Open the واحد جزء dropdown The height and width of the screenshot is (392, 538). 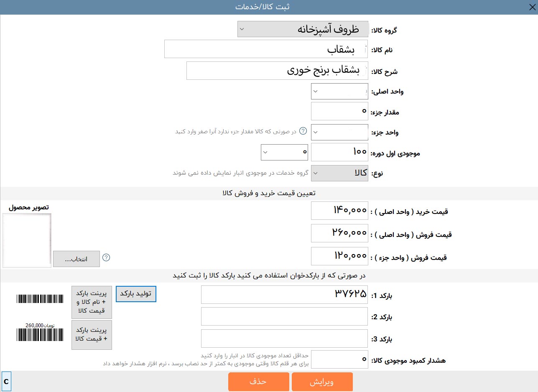click(339, 132)
